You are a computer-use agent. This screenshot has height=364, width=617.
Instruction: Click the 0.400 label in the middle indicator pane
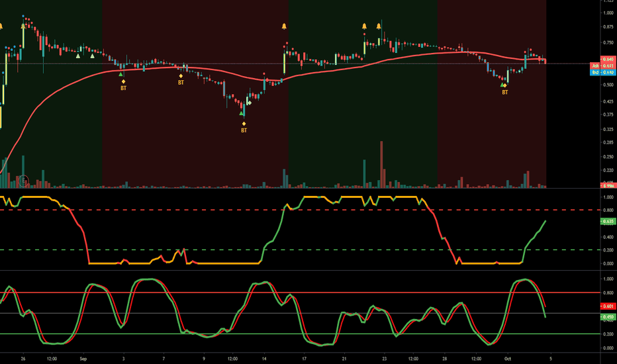pos(608,237)
